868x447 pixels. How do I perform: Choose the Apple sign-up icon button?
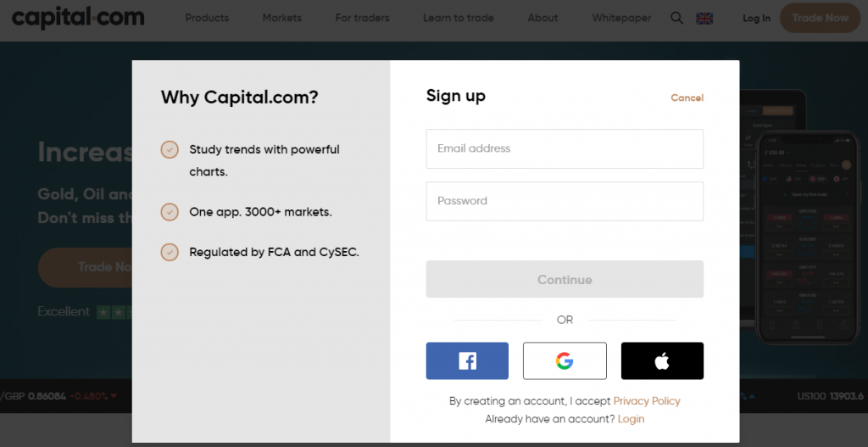(662, 360)
